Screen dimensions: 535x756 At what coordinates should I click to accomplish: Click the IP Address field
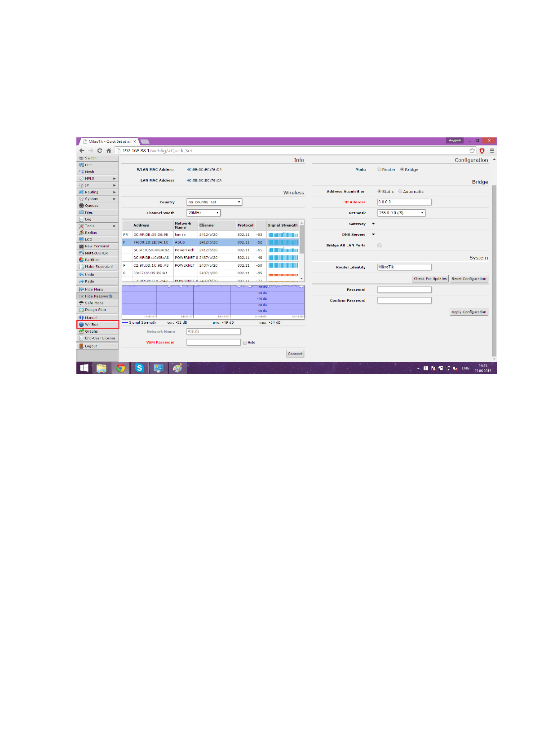pos(404,202)
